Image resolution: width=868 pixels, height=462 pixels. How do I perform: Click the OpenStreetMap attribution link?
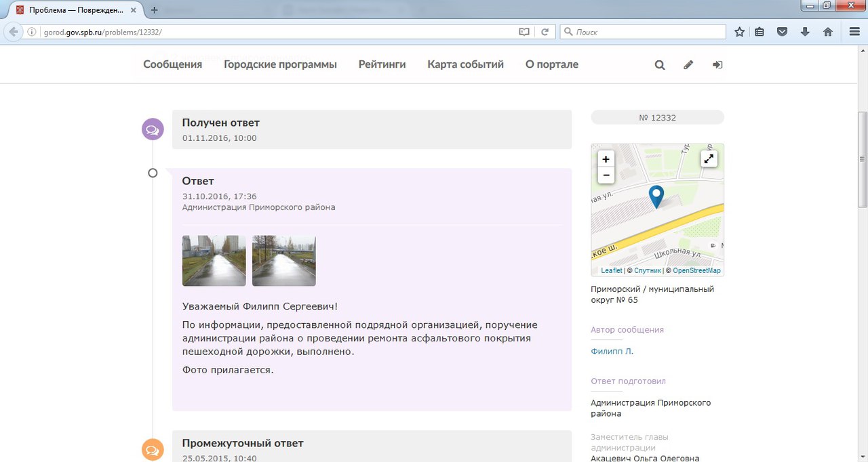(696, 271)
